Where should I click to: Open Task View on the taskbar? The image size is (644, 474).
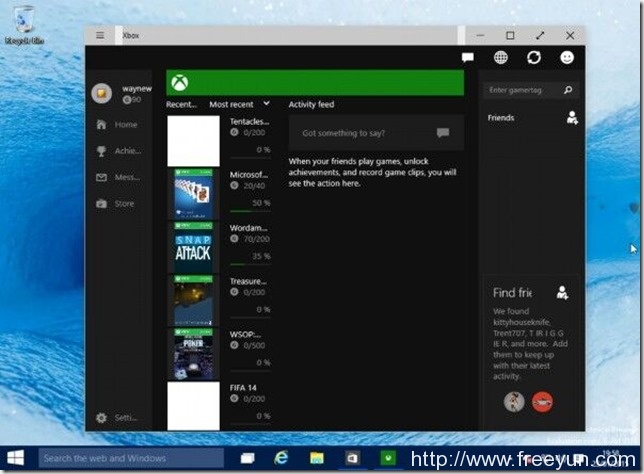coord(247,458)
